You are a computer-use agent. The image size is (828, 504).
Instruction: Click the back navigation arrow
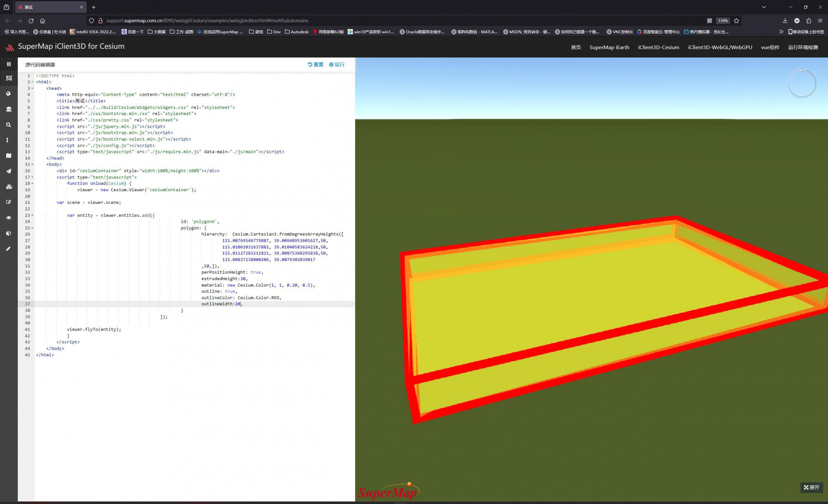pos(8,20)
